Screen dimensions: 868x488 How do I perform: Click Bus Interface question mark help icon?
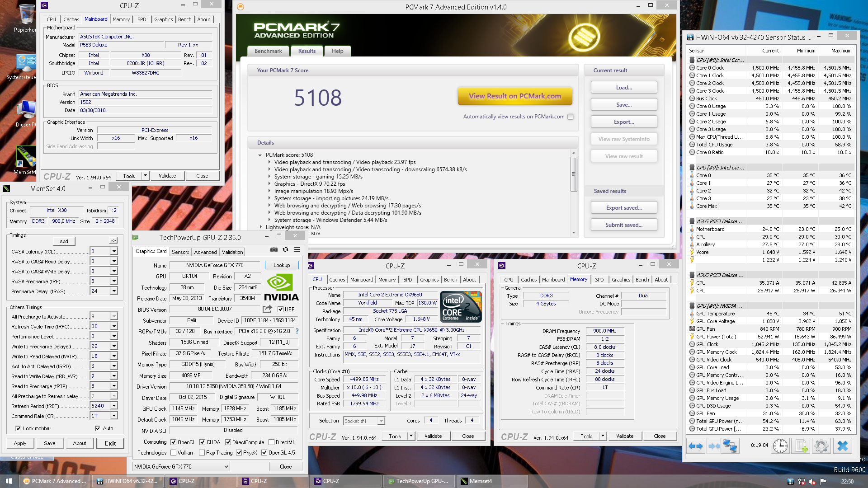pyautogui.click(x=297, y=331)
